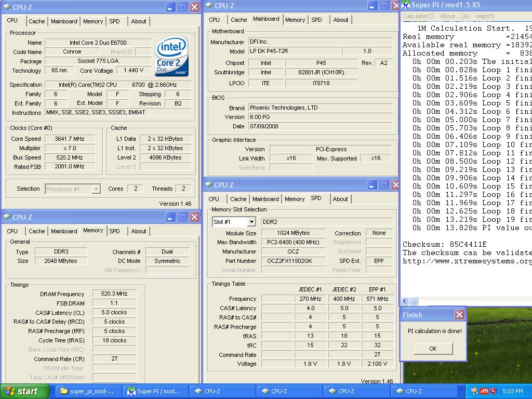Image resolution: width=532 pixels, height=399 pixels.
Task: Select Memory tab in upper-left CPU-Z window
Action: pos(92,21)
